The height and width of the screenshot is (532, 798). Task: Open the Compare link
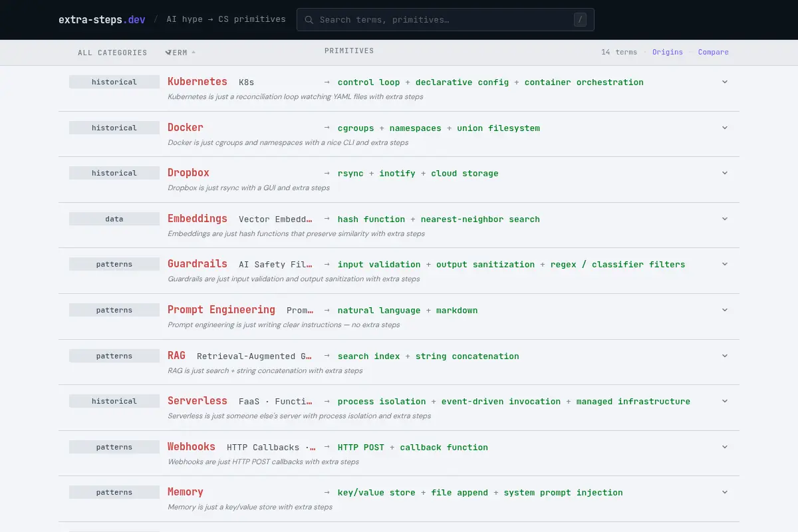714,52
